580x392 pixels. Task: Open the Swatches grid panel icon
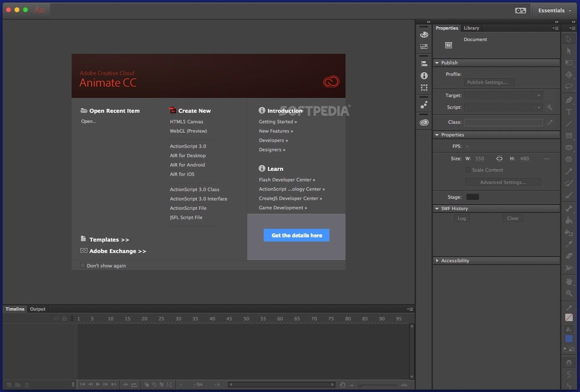424,47
